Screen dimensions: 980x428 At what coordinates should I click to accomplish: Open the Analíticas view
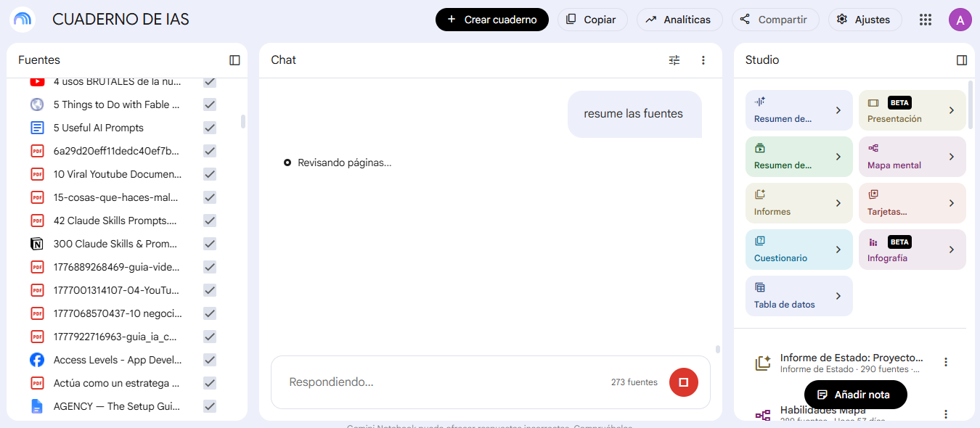click(679, 20)
